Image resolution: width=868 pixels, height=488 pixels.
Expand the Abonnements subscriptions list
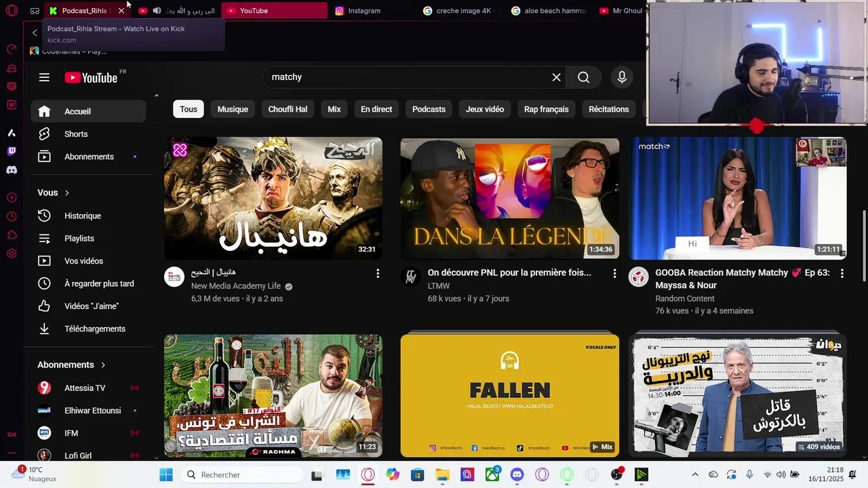(x=72, y=365)
